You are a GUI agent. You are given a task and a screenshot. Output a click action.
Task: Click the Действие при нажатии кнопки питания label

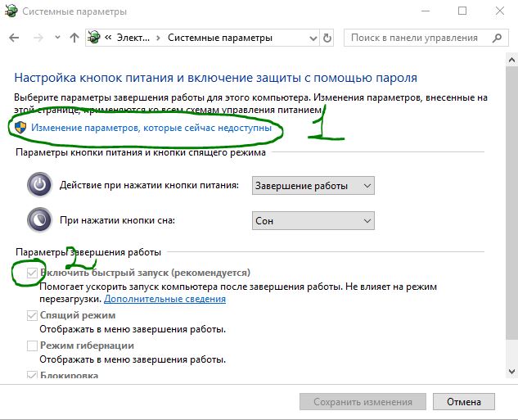coord(149,185)
